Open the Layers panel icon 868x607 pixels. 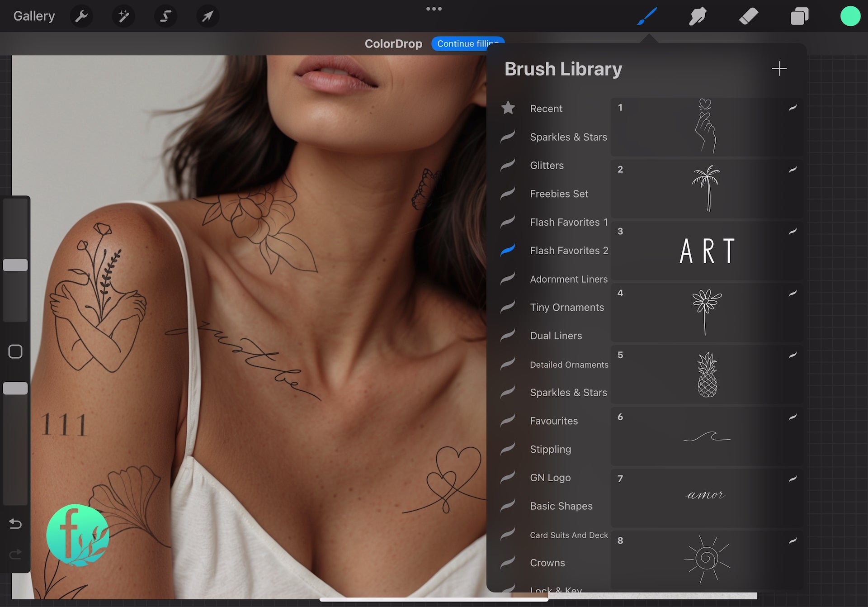click(x=799, y=17)
